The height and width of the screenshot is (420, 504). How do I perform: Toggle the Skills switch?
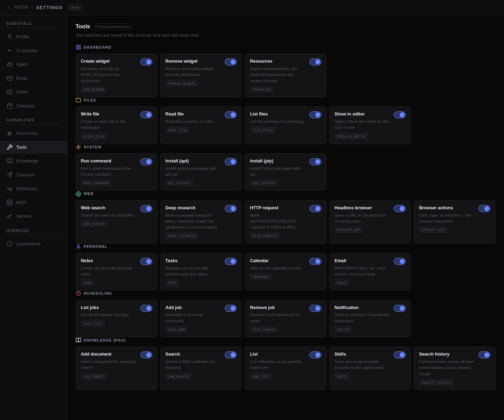400,355
